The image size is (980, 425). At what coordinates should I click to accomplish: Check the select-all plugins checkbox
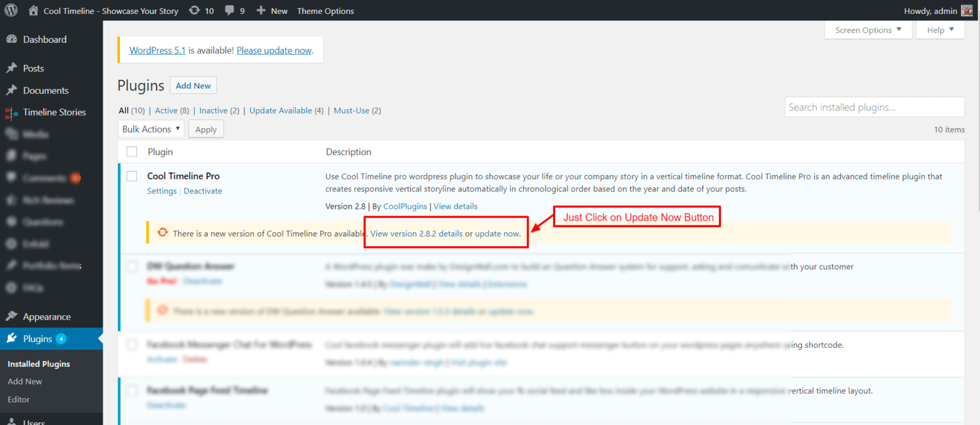click(x=132, y=151)
